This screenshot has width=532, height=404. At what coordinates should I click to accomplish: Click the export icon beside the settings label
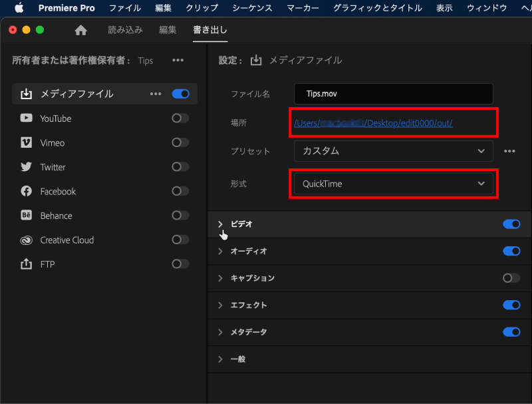point(256,61)
